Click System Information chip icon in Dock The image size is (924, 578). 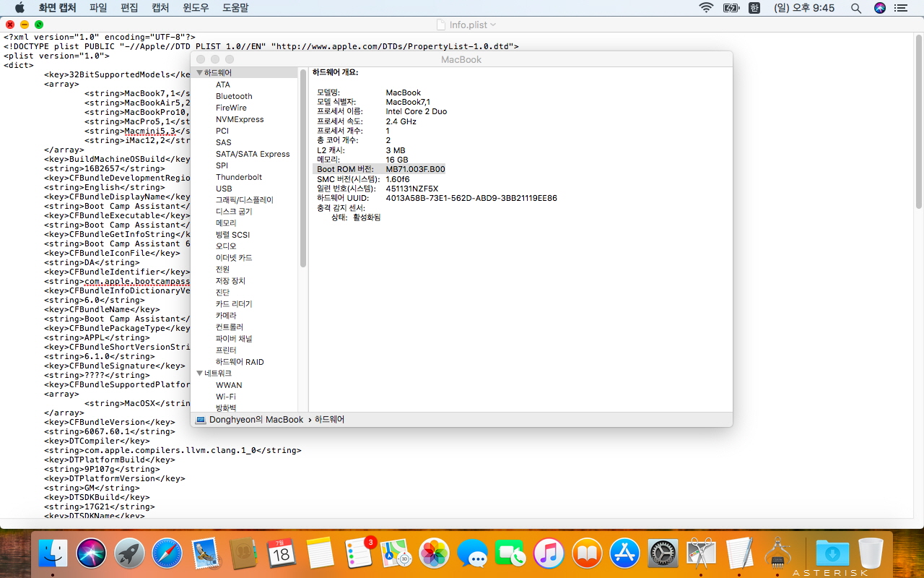click(x=777, y=554)
